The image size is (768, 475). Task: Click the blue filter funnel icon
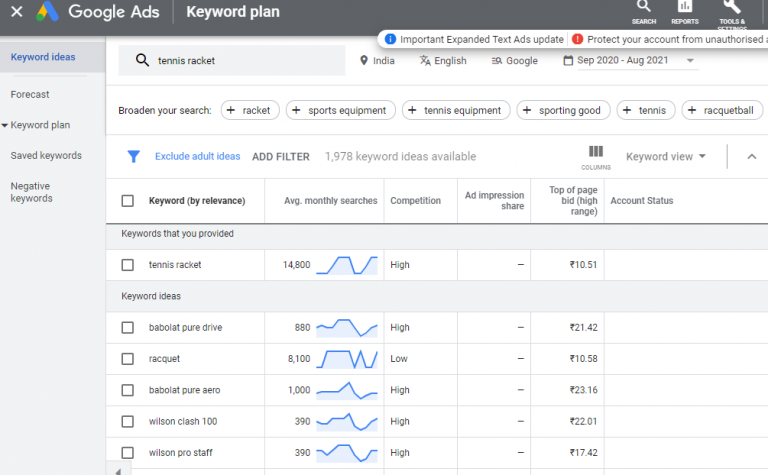133,156
